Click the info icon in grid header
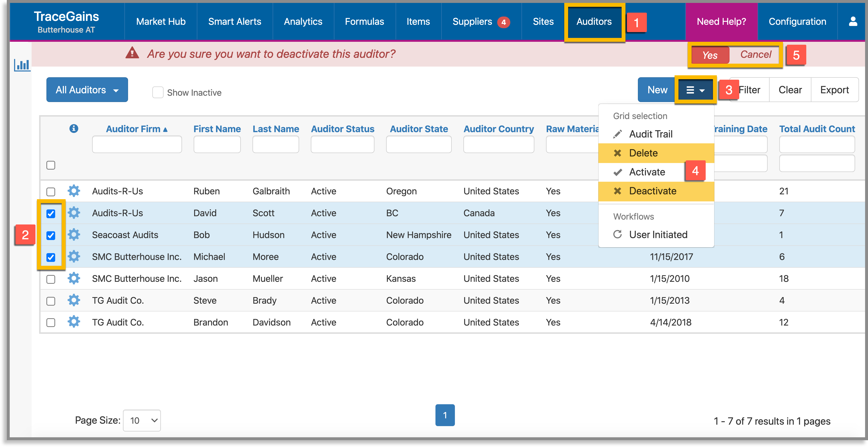The height and width of the screenshot is (447, 868). click(x=74, y=128)
